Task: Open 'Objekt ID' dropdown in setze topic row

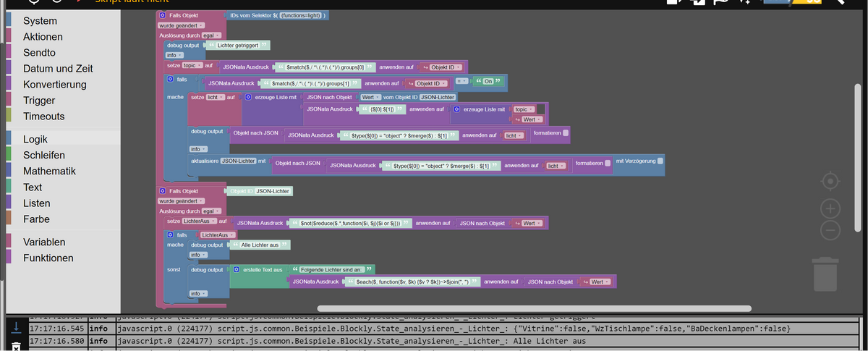Action: click(x=442, y=67)
